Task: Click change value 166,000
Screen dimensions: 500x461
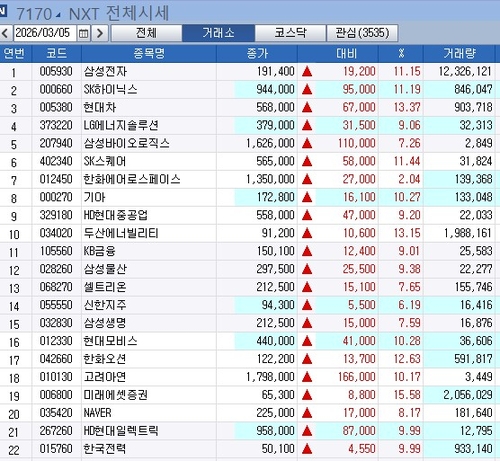Action: click(x=357, y=377)
